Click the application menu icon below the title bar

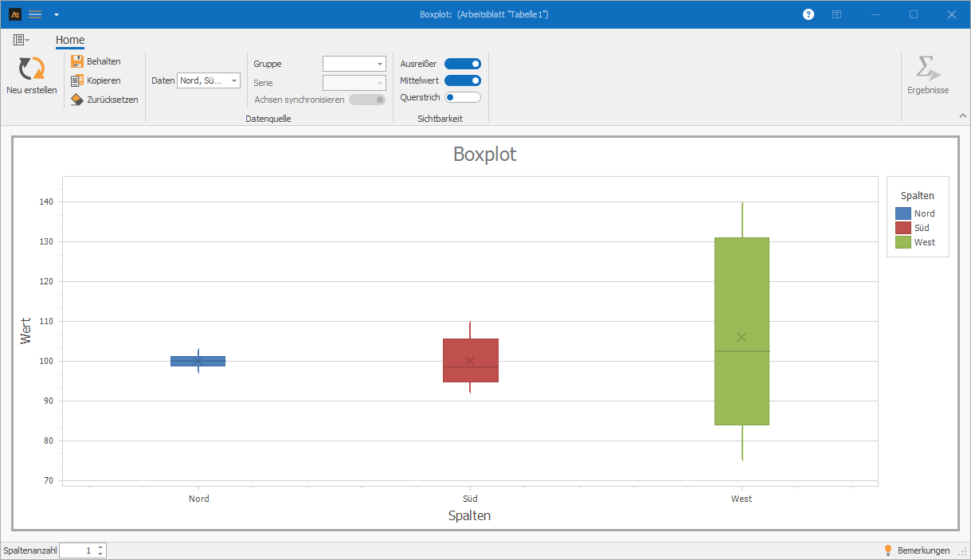pos(21,40)
